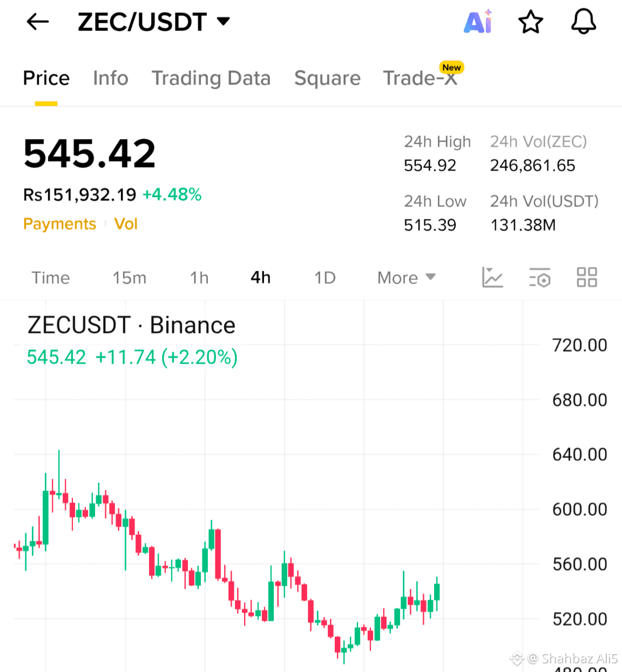Select the 1h interval

pos(199,278)
